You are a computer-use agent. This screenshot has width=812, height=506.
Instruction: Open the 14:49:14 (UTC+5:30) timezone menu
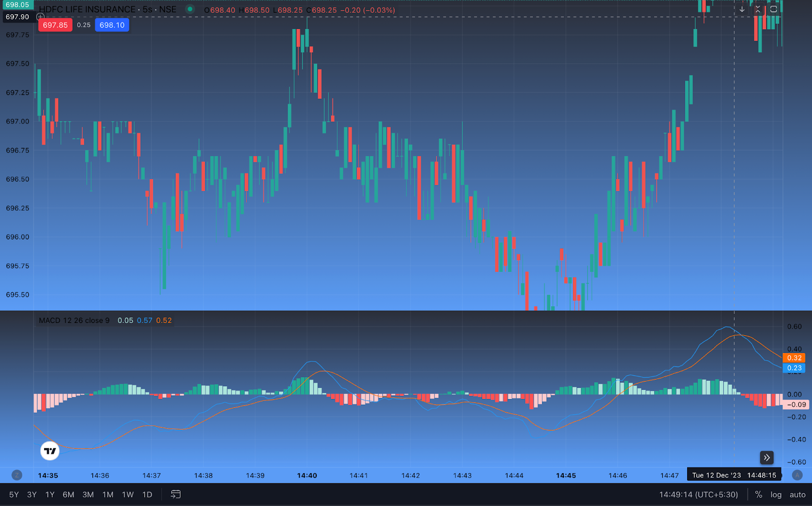click(699, 494)
